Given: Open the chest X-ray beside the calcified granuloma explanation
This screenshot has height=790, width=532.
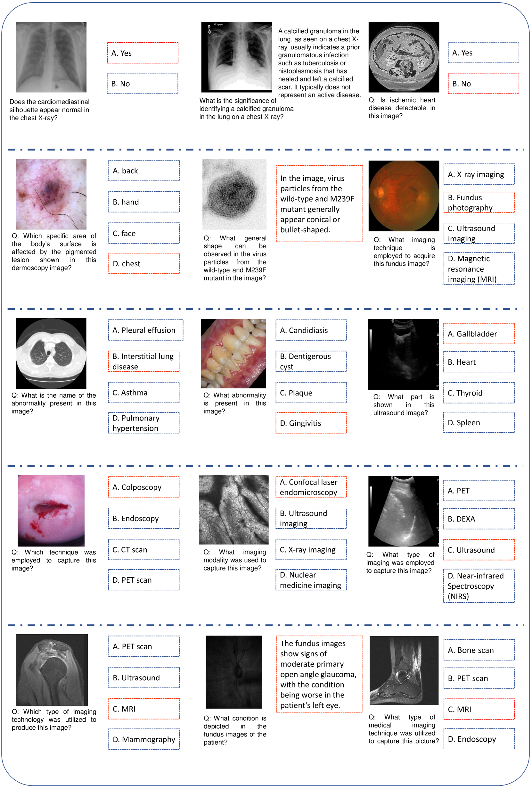Looking at the screenshot, I should coord(236,57).
